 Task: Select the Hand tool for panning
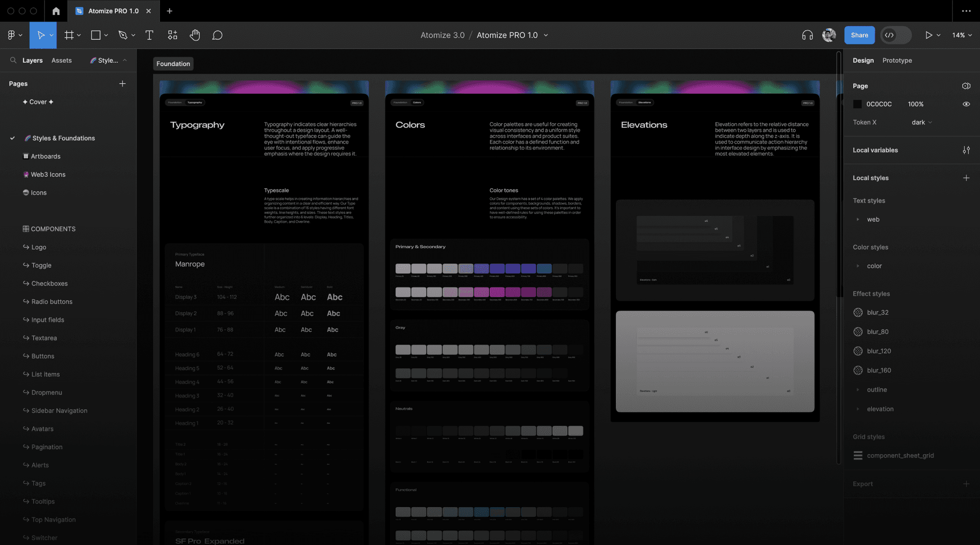[195, 34]
